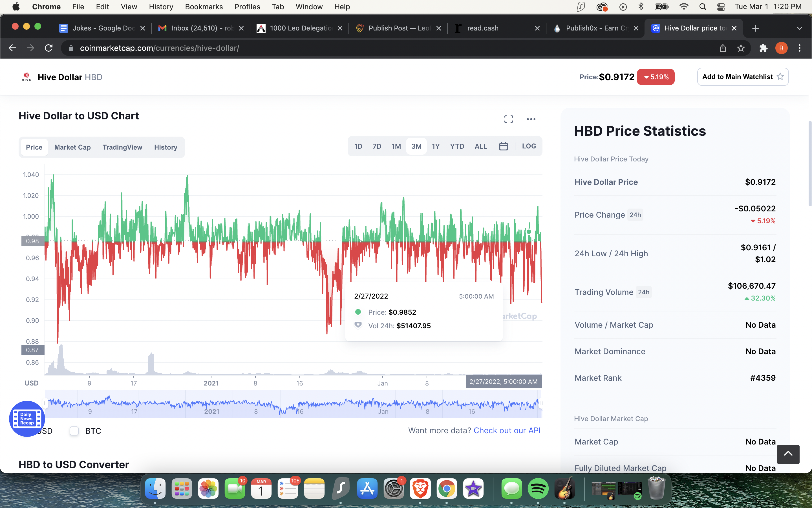
Task: Select the 1D chart range
Action: [358, 146]
